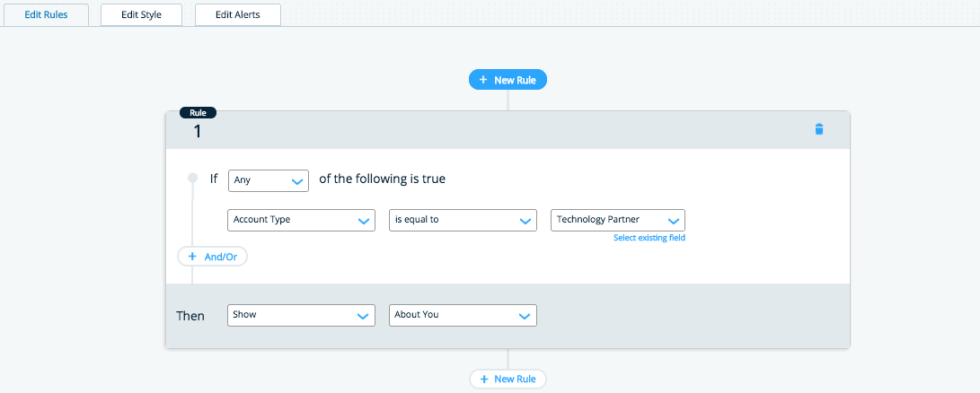Click the chevron on the Show dropdown
Viewport: 980px width, 393px height.
364,316
